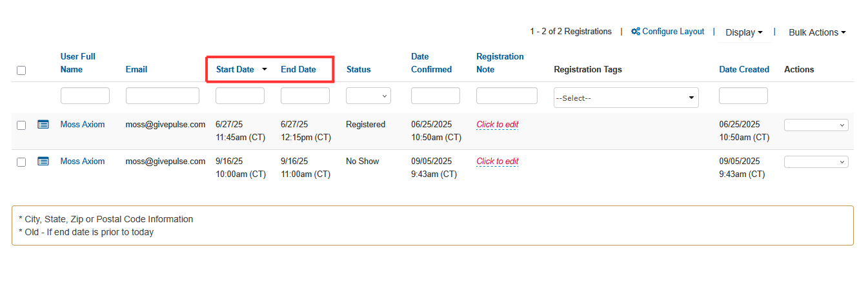Focus the Registration Note filter field
Screen dimensions: 868x283
click(507, 96)
